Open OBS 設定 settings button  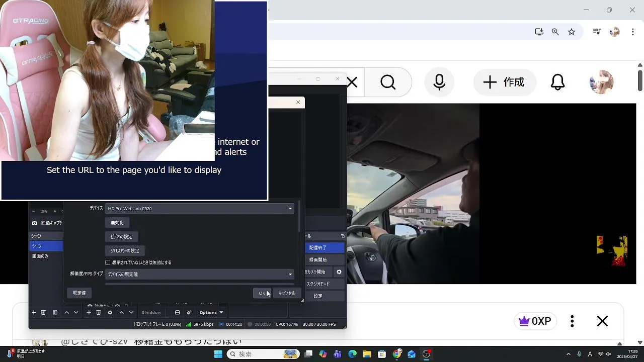click(x=325, y=296)
